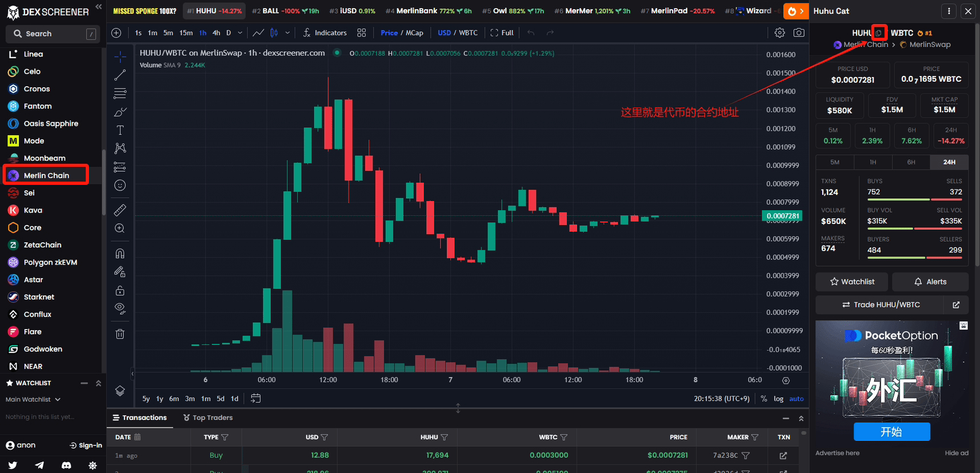Select the Transactions tab

pyautogui.click(x=140, y=418)
